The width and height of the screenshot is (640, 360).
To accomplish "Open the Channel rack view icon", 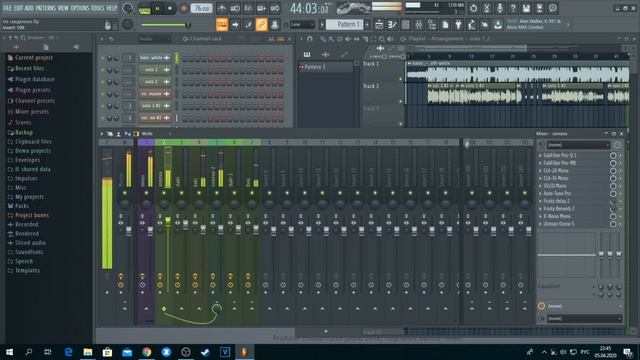I will tap(405, 25).
